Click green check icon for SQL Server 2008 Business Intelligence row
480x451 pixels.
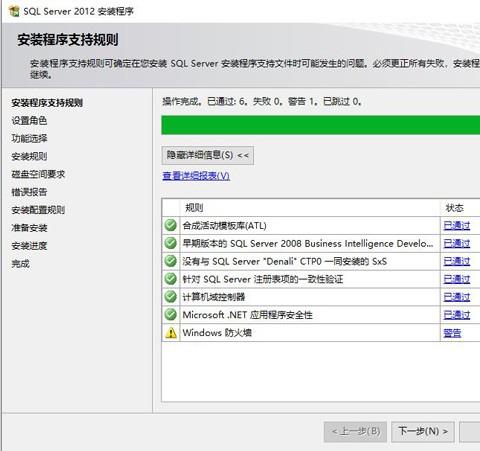click(x=171, y=243)
